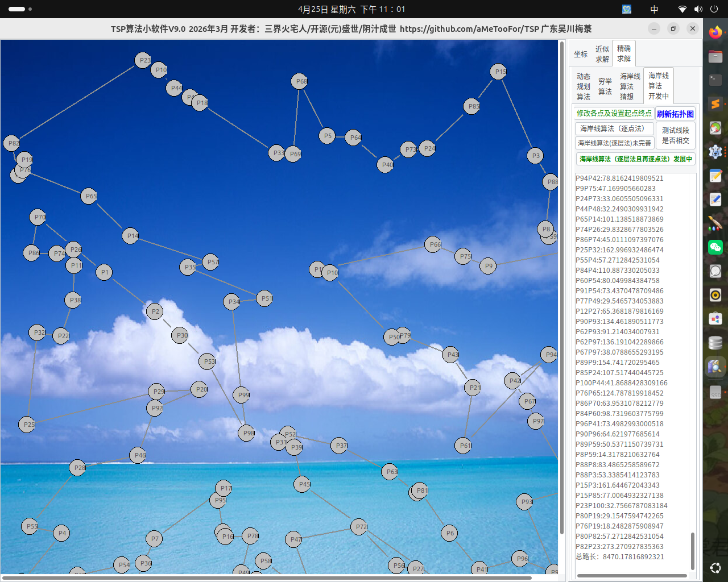This screenshot has width=728, height=582.
Task: Click node P72 on the canvas
Action: tap(359, 527)
